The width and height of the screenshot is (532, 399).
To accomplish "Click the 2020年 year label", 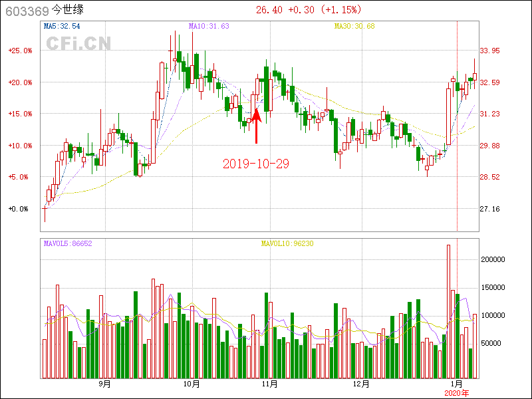I will (457, 393).
